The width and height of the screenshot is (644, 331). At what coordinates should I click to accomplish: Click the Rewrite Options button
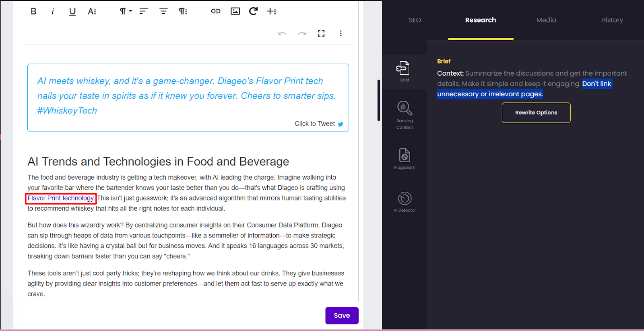(536, 113)
